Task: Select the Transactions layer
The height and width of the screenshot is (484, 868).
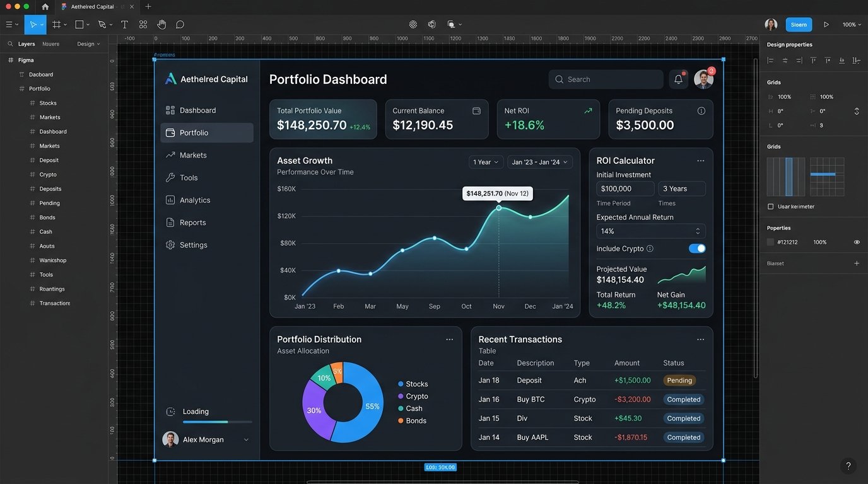Action: (x=55, y=303)
